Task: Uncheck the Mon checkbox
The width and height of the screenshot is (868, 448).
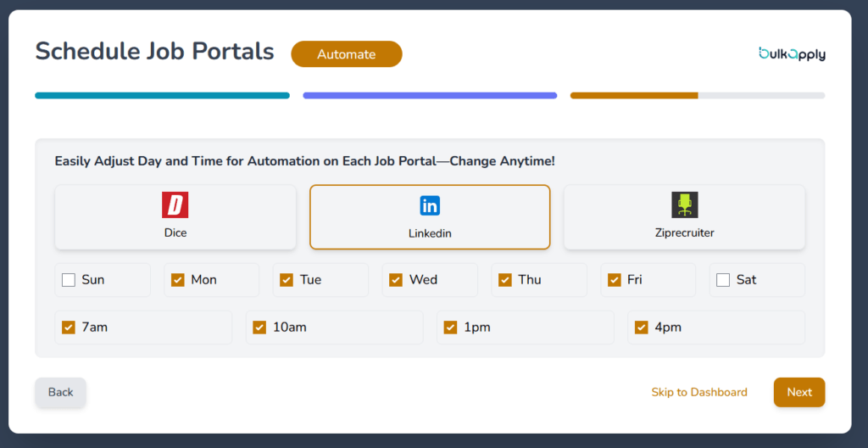Action: [x=178, y=280]
